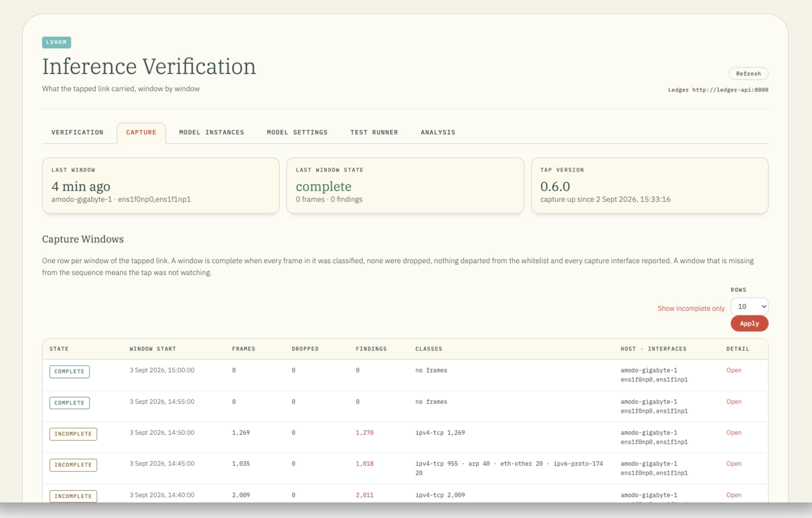Open the Model Settings tab
The image size is (812, 518).
(x=297, y=133)
